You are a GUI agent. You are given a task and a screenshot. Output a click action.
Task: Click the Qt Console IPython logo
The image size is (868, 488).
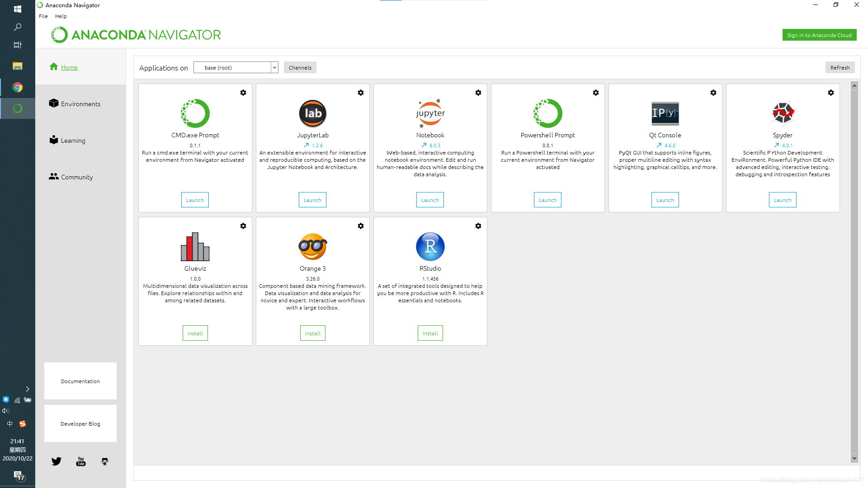click(x=665, y=113)
